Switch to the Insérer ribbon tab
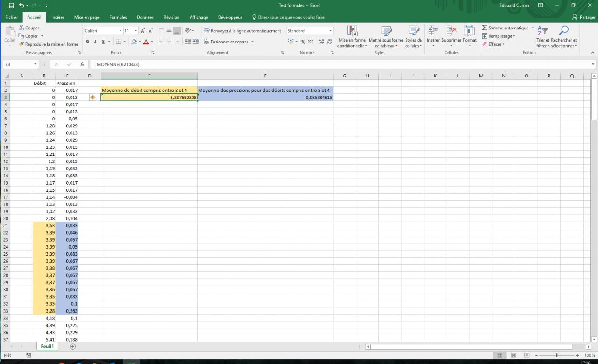The image size is (598, 364). (58, 17)
